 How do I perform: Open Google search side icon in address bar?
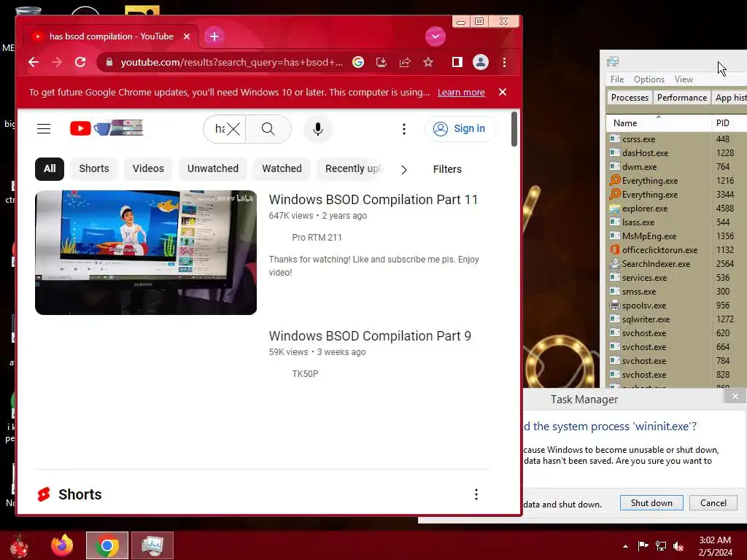[x=358, y=62]
